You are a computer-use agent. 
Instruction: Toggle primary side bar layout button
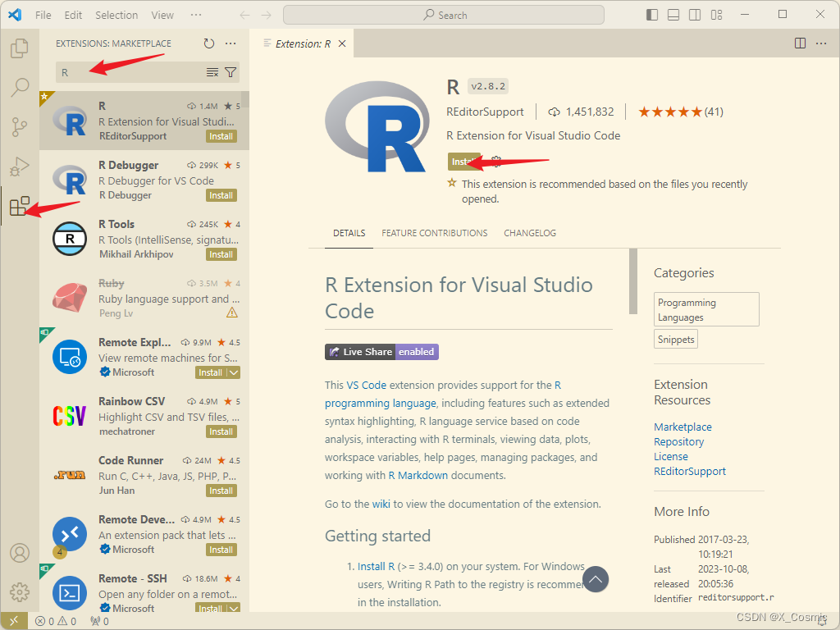coord(652,15)
